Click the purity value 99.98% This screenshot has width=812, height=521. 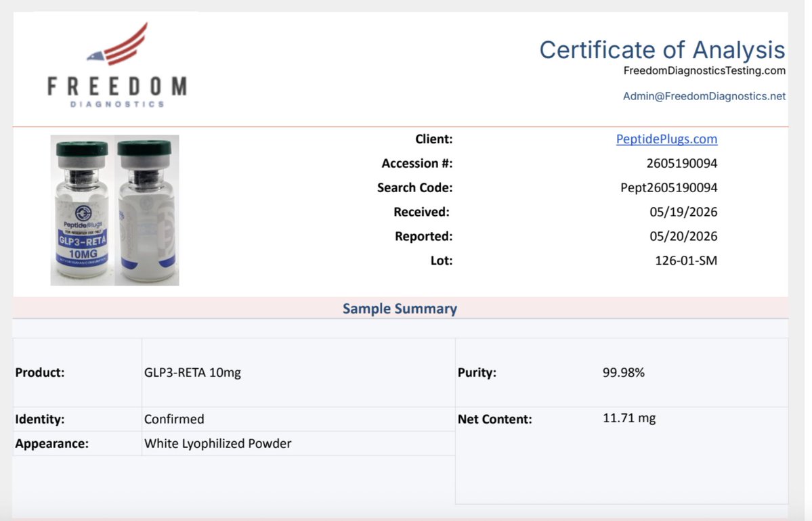(x=624, y=373)
